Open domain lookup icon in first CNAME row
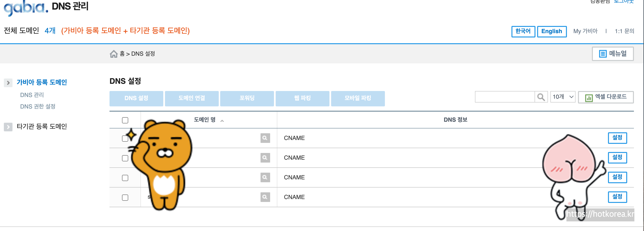The height and width of the screenshot is (231, 644). coord(265,138)
